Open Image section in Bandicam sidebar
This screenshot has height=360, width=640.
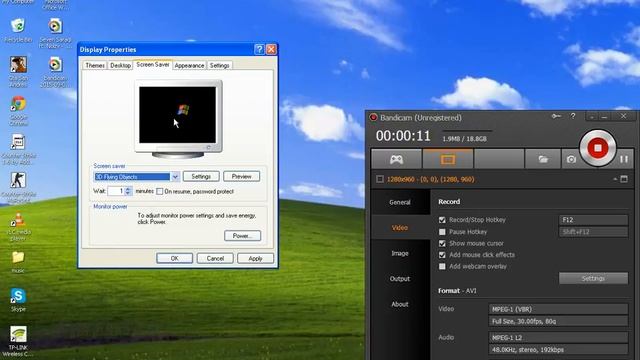click(400, 253)
